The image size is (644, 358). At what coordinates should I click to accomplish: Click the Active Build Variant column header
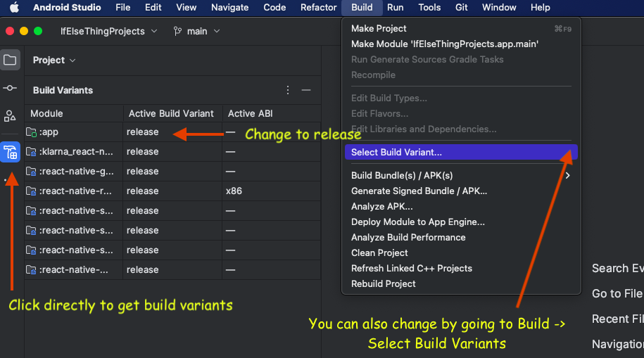(172, 114)
